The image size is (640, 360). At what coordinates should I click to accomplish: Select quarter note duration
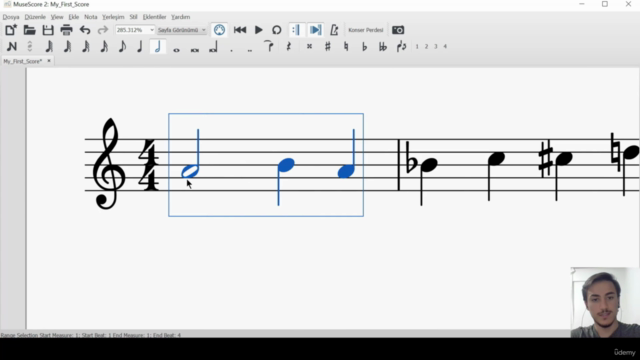tap(140, 47)
